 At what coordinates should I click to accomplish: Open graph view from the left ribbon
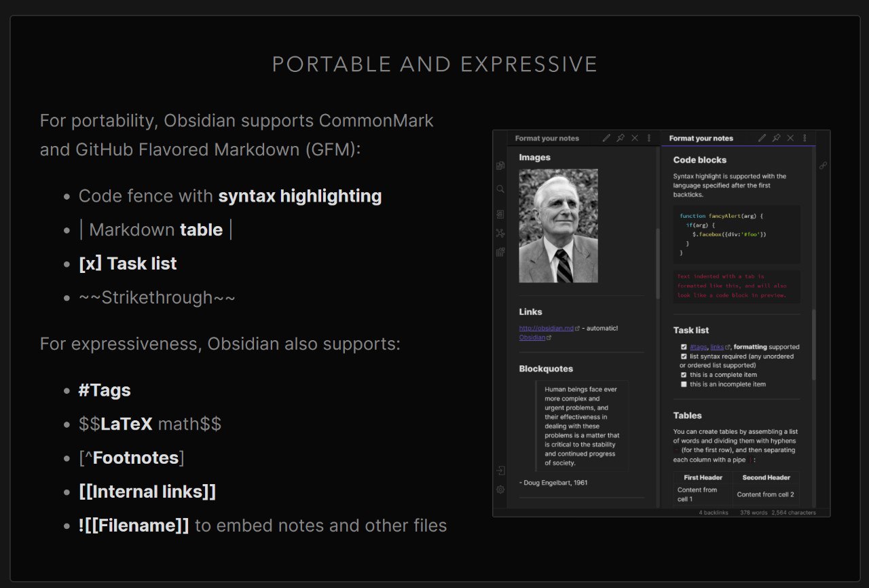click(500, 233)
